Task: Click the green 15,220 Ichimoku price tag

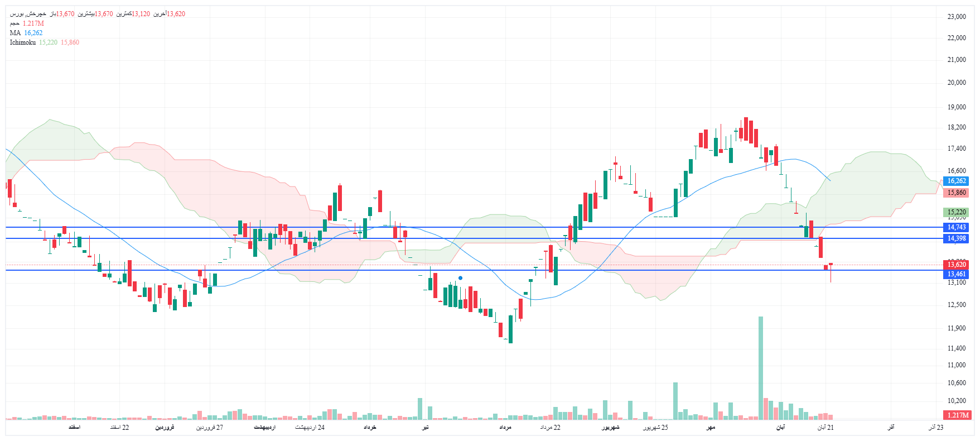Action: (956, 212)
